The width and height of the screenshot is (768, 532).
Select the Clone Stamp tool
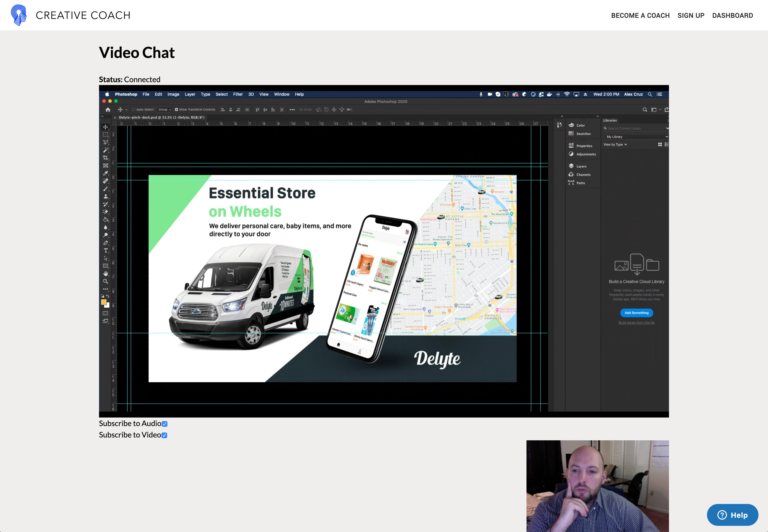105,197
